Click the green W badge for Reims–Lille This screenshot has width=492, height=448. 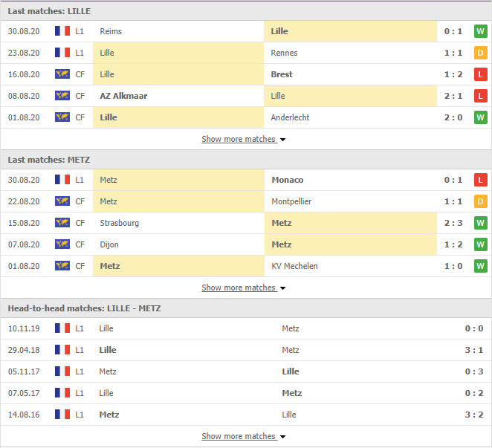coord(480,31)
